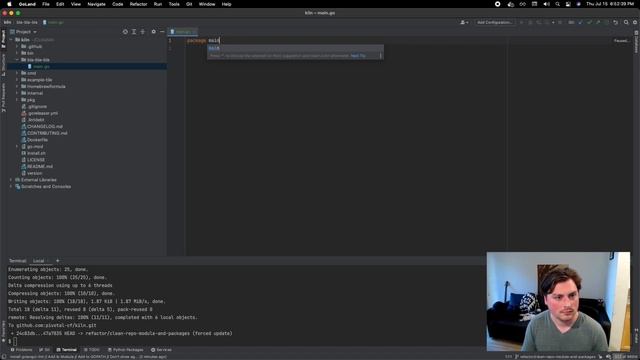Expand the cmd folder
Screen dimensions: 640x360
click(17, 73)
